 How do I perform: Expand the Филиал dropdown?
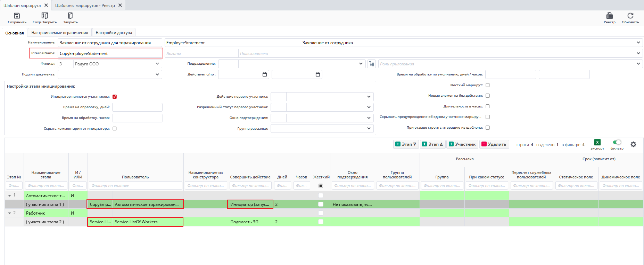(157, 64)
